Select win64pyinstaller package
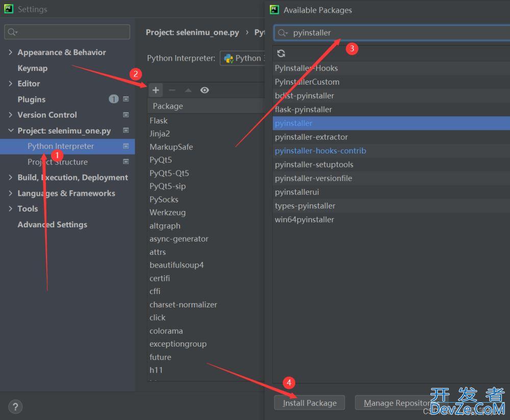This screenshot has height=420, width=510. (x=391, y=219)
